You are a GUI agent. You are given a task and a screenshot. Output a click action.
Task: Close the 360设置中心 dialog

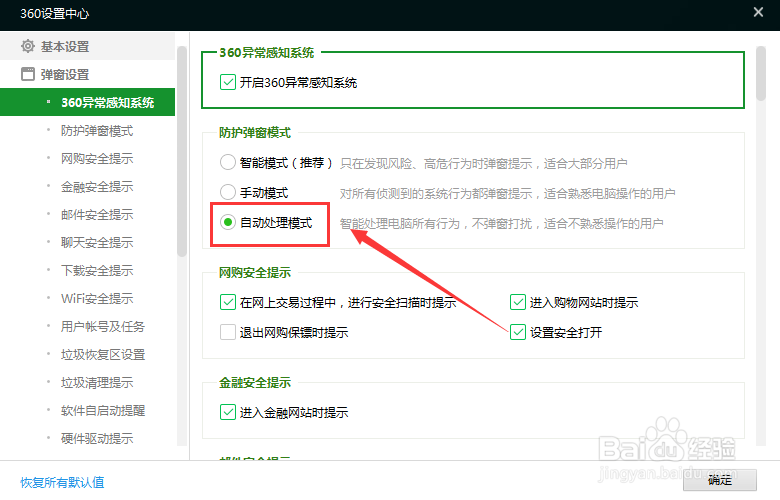coord(758,12)
